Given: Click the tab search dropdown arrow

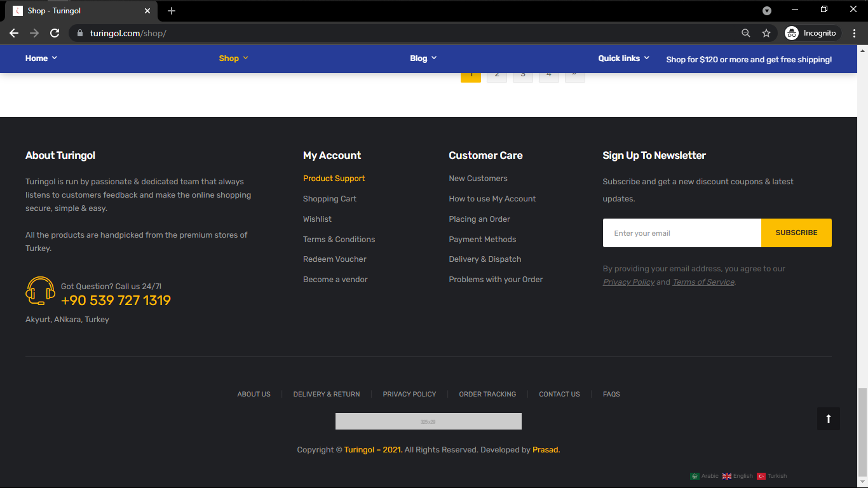Looking at the screenshot, I should pyautogui.click(x=767, y=11).
